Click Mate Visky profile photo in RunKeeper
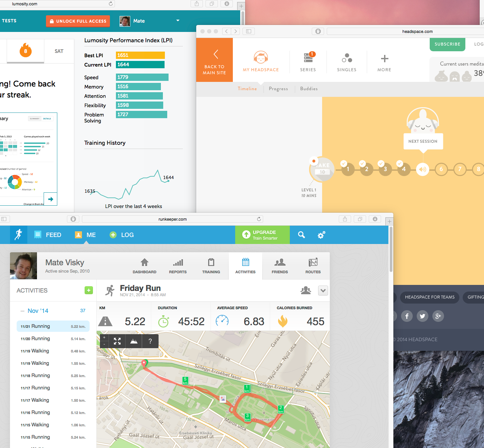Screen dimensions: 484x448 coord(24,266)
